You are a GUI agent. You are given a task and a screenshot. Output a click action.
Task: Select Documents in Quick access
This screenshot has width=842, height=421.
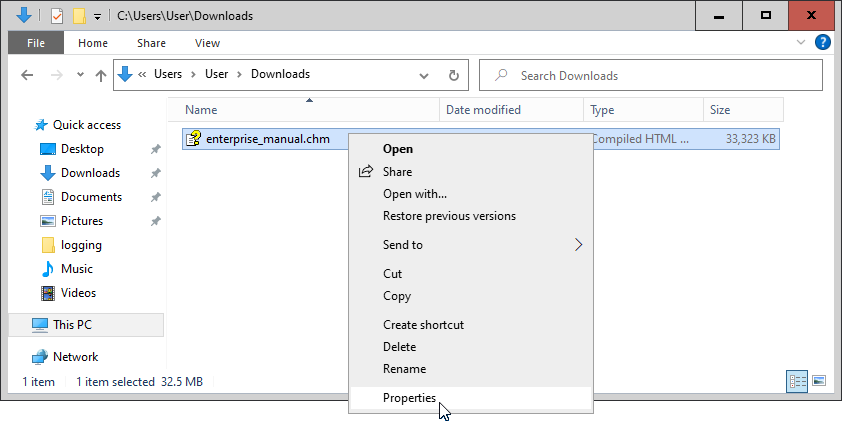click(x=91, y=197)
